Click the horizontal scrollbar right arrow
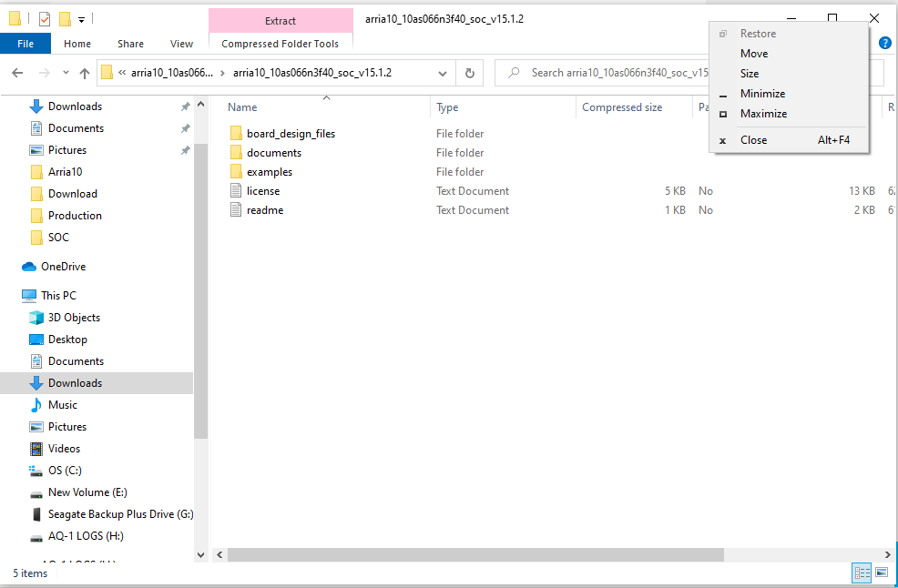The height and width of the screenshot is (588, 898). (x=887, y=554)
